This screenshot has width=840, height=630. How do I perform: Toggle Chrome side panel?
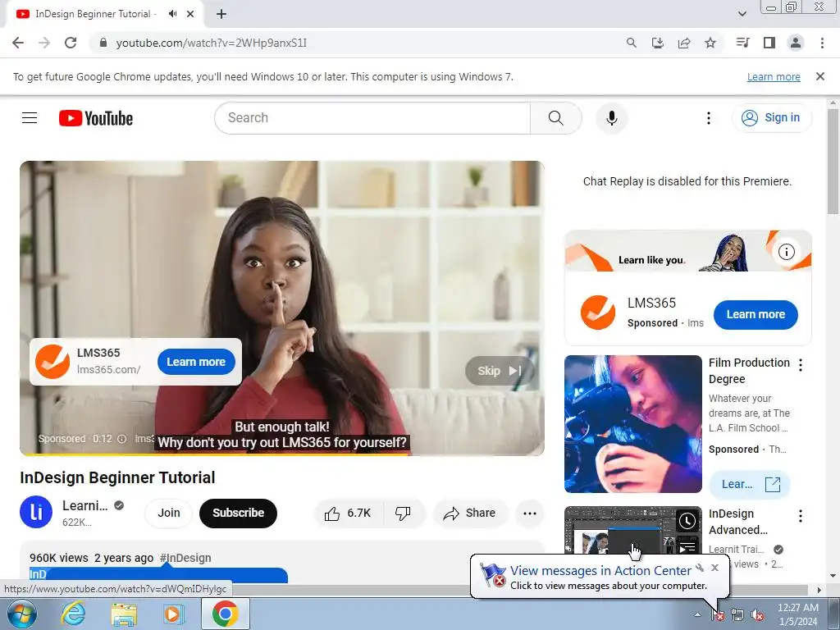(769, 43)
